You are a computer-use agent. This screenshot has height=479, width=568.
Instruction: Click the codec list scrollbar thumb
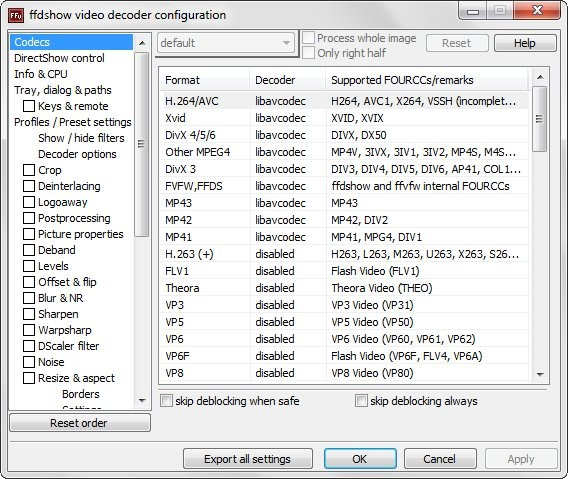540,118
